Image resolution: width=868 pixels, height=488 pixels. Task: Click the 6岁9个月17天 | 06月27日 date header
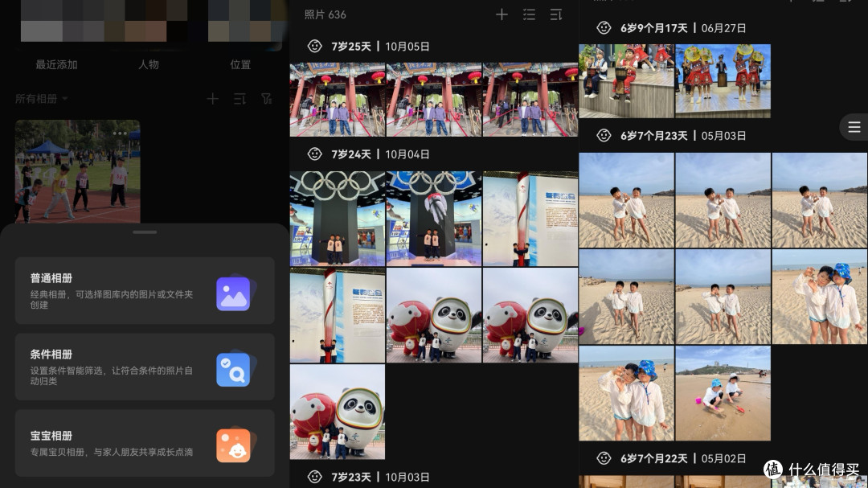pos(683,28)
